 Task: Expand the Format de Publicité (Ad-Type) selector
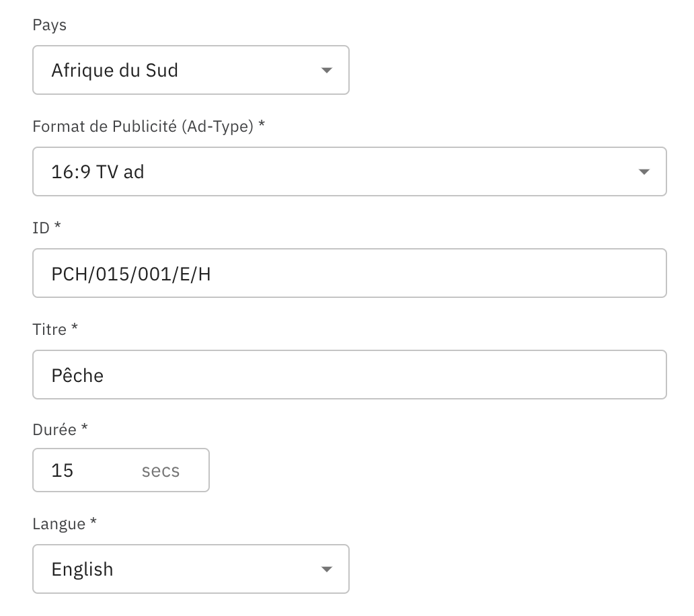tap(350, 171)
